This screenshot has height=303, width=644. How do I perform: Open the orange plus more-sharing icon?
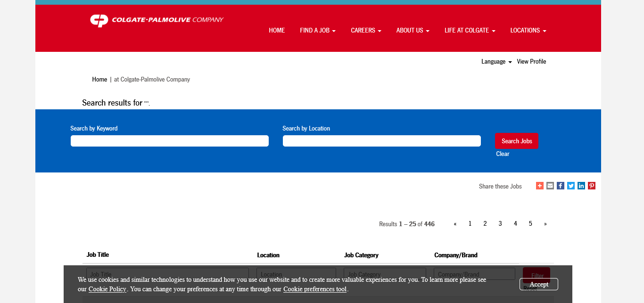(539, 186)
